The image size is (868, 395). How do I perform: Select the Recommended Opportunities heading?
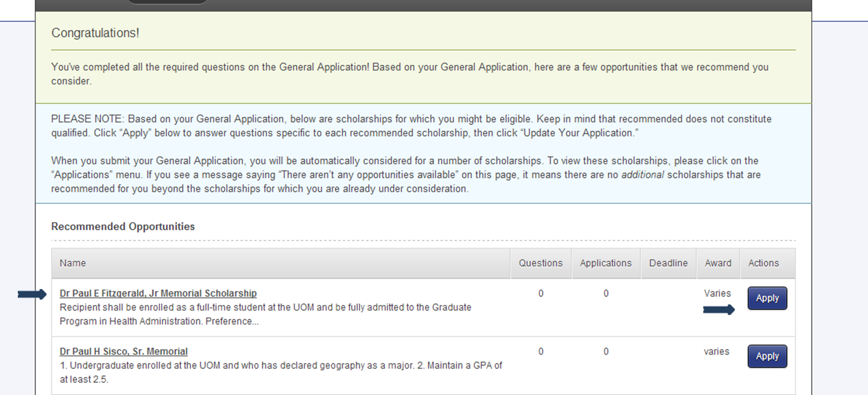[x=123, y=226]
